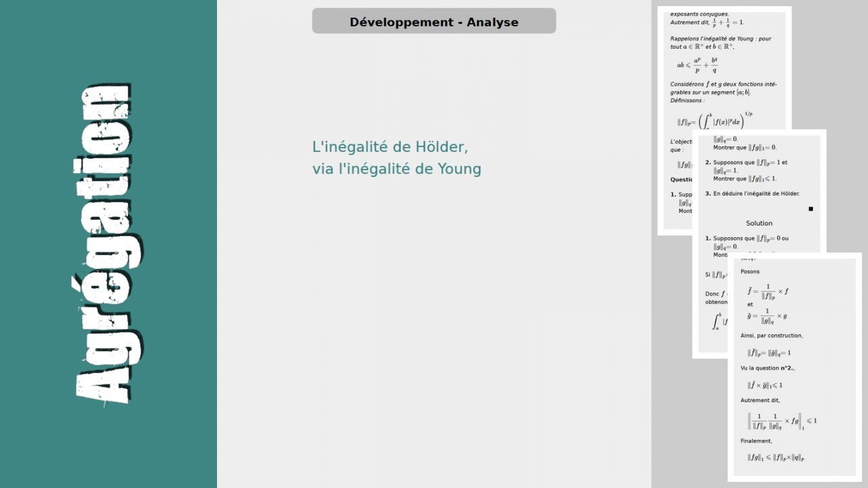Image resolution: width=868 pixels, height=488 pixels.
Task: Select the text Ainsi, par construction
Action: click(x=772, y=335)
